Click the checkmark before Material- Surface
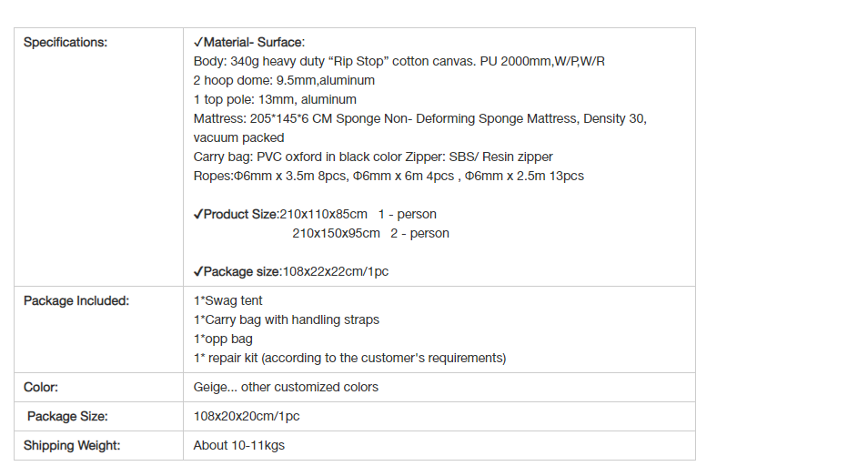The height and width of the screenshot is (466, 868). [x=198, y=43]
